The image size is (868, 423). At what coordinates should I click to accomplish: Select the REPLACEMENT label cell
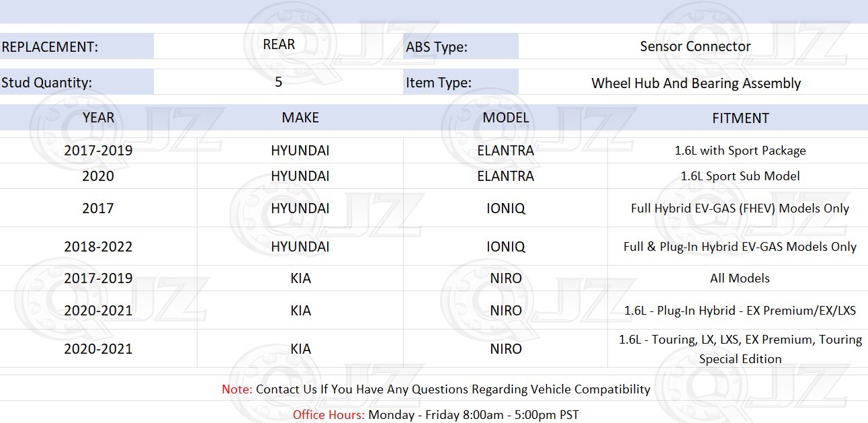click(x=77, y=46)
